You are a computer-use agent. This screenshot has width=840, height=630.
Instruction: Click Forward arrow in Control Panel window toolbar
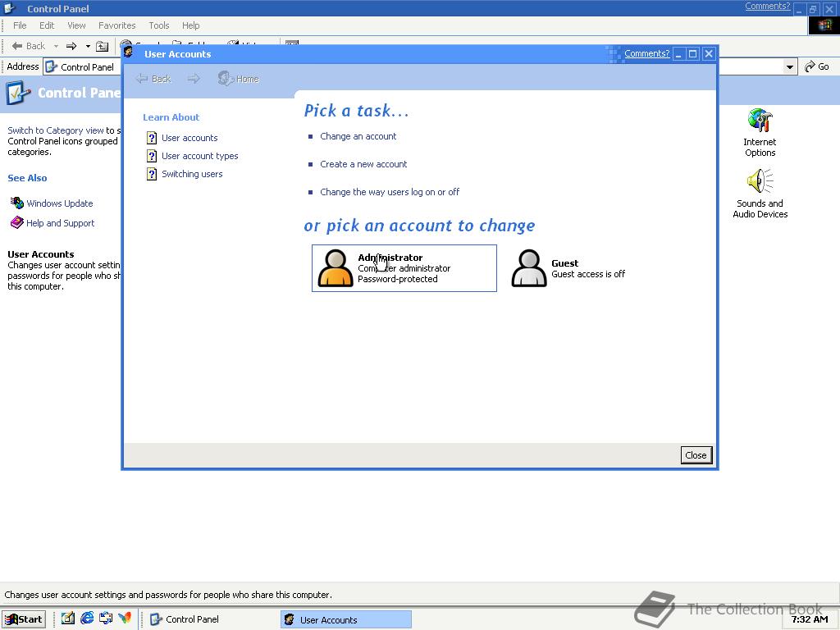tap(71, 46)
